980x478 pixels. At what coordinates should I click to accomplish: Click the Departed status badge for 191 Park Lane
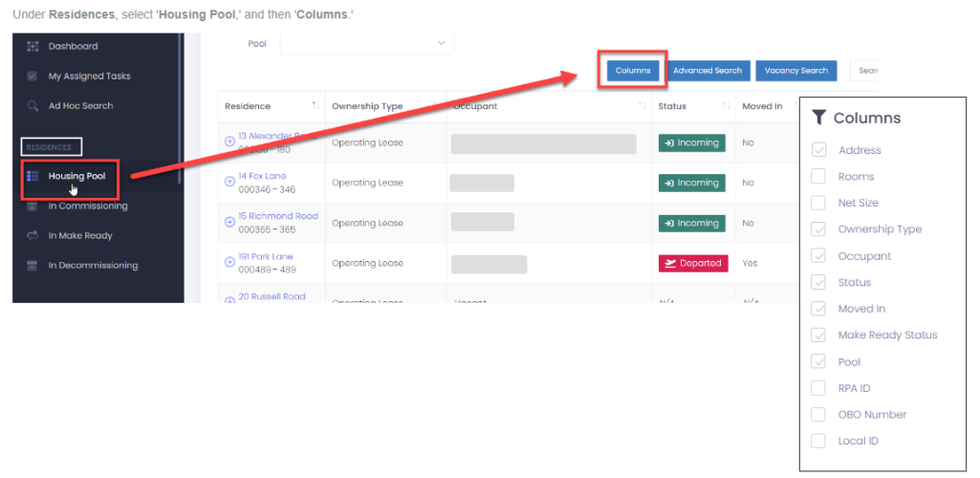(x=693, y=263)
